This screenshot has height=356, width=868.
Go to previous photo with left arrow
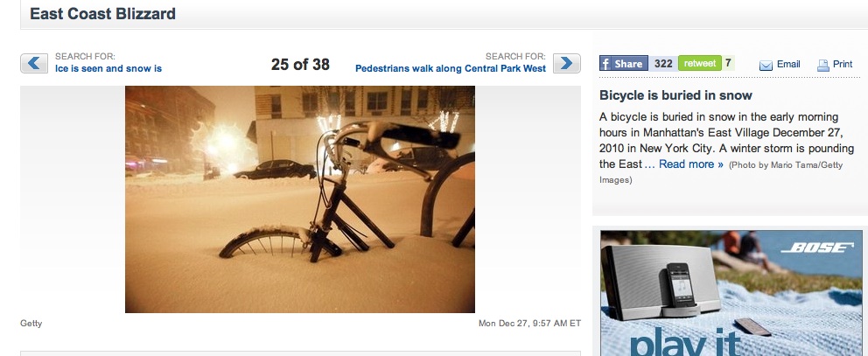34,63
